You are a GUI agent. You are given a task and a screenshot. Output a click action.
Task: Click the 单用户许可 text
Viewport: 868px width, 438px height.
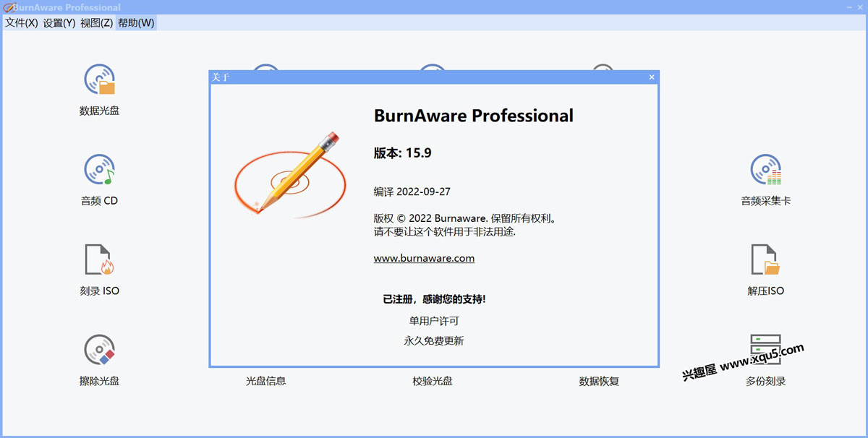pos(434,320)
